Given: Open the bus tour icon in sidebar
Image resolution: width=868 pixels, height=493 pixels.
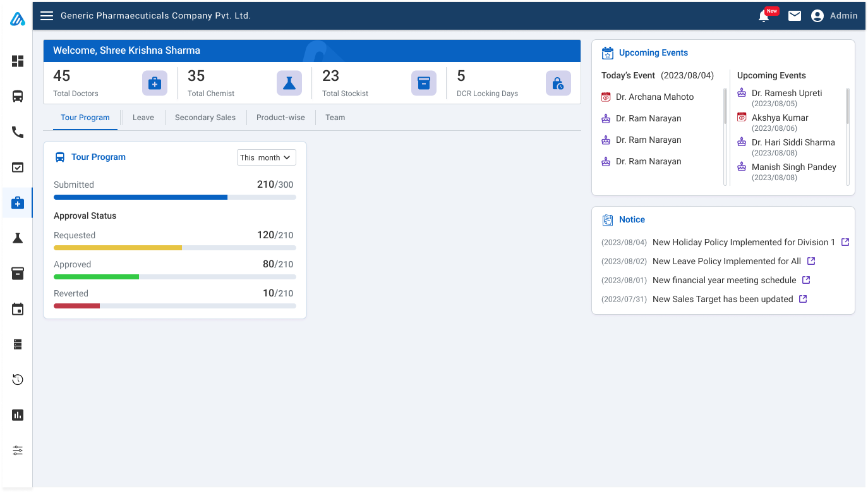Looking at the screenshot, I should pos(18,97).
